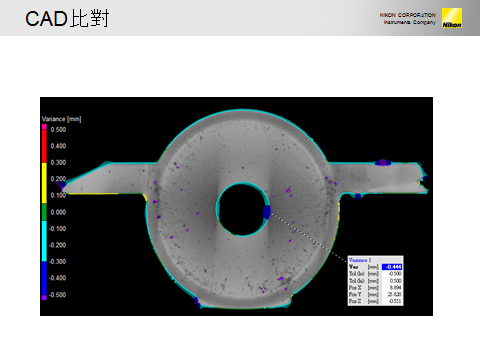Click the legend value '0.500'
The height and width of the screenshot is (360, 480).
(58, 130)
